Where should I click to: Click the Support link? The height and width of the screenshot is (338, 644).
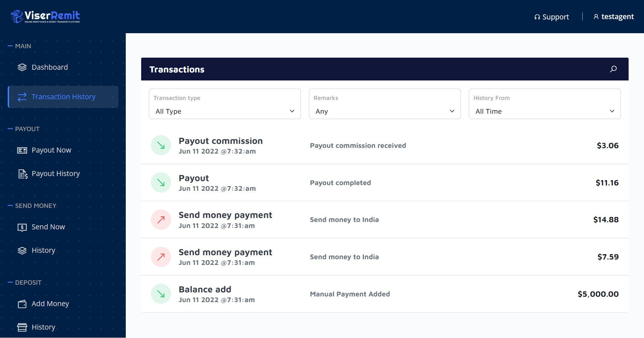pos(552,17)
